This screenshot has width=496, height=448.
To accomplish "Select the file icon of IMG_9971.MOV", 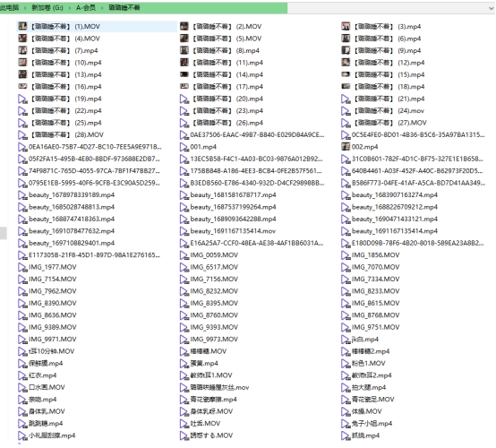I will point(22,340).
